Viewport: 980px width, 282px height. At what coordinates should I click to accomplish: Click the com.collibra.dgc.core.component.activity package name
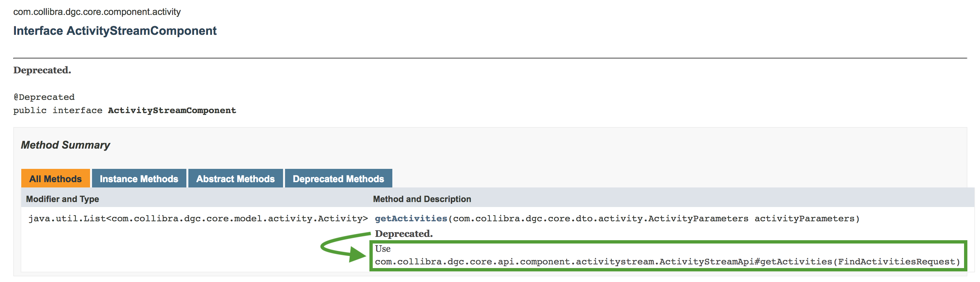coord(97,12)
